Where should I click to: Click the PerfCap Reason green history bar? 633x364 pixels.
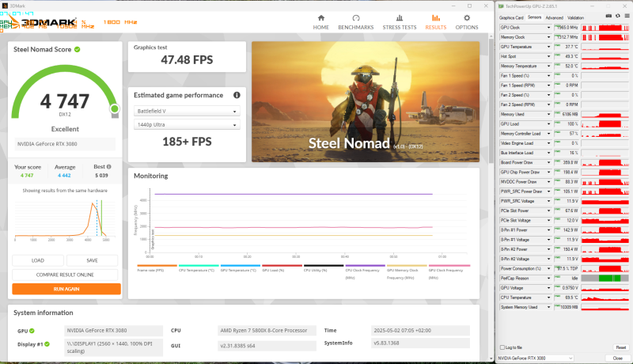609,278
